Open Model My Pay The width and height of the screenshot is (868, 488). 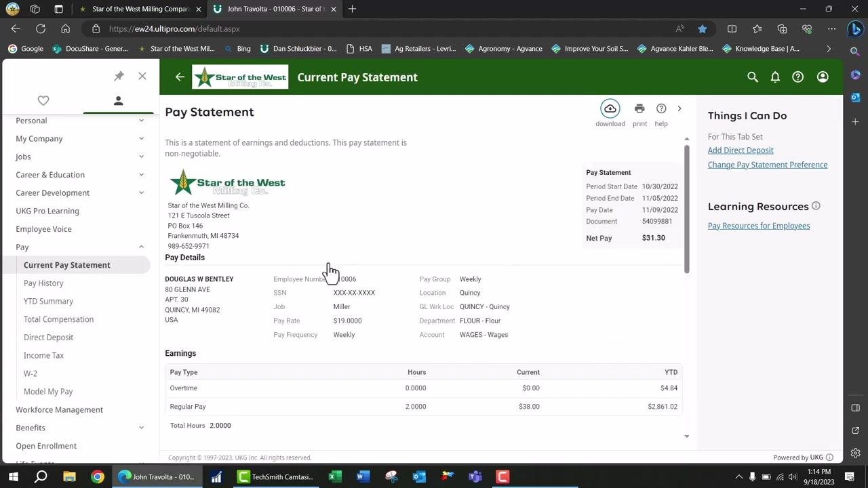48,392
